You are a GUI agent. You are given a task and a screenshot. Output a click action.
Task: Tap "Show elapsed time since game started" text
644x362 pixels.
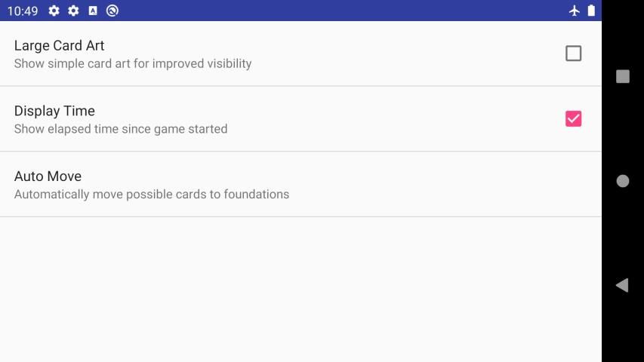tap(121, 129)
